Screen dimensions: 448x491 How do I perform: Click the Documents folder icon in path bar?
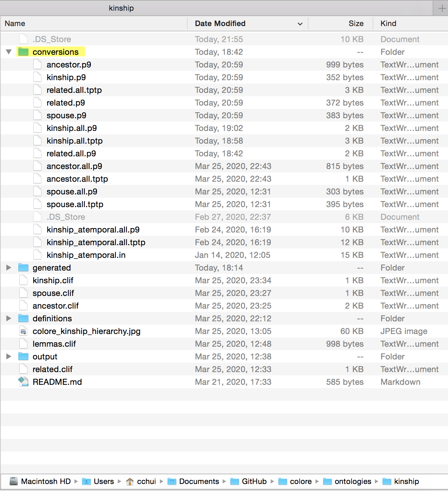point(172,481)
